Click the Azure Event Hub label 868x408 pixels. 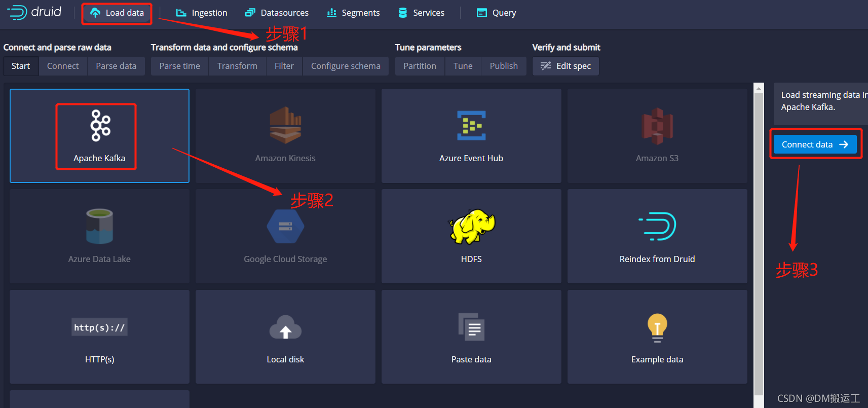point(471,158)
